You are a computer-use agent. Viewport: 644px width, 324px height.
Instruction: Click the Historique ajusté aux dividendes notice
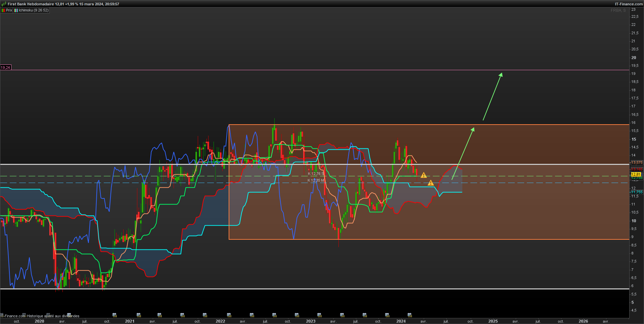pos(53,316)
